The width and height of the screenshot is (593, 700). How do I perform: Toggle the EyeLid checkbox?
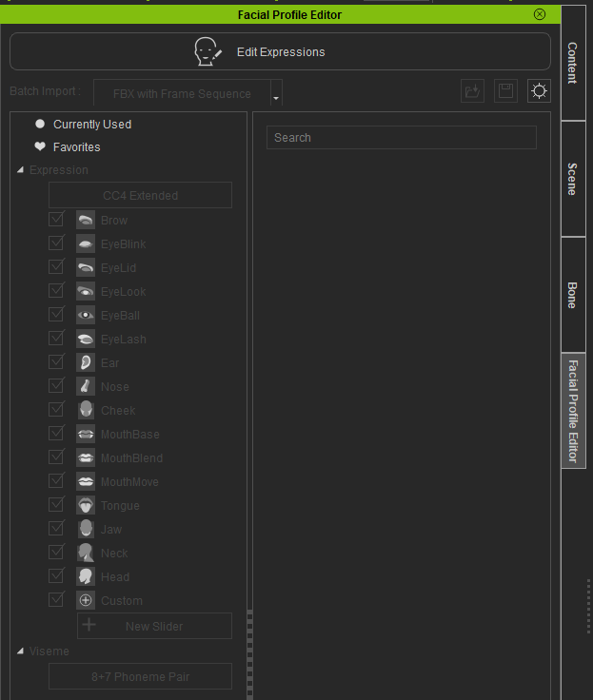(56, 266)
